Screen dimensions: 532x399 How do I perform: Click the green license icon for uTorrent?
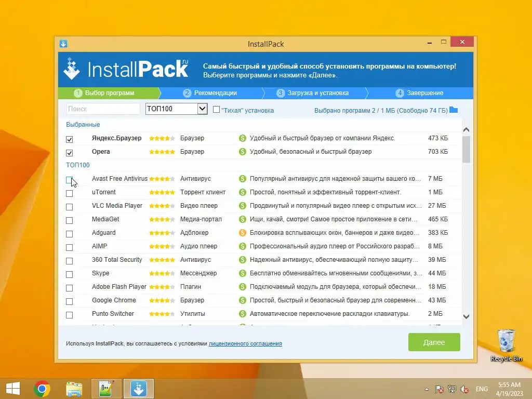point(242,192)
